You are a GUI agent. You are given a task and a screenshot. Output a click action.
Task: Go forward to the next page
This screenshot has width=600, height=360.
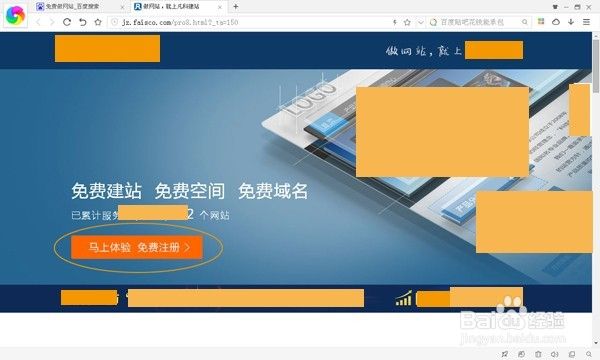52,22
